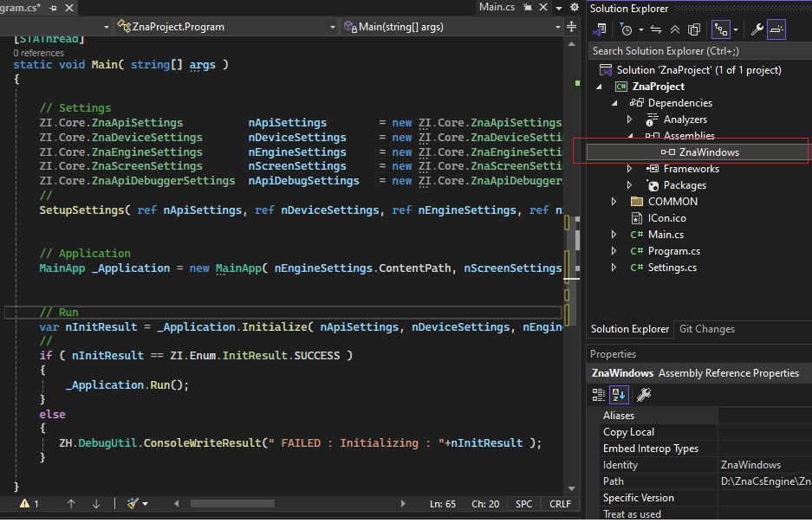Toggle Show All Files icon
This screenshot has width=812, height=523.
(x=694, y=29)
